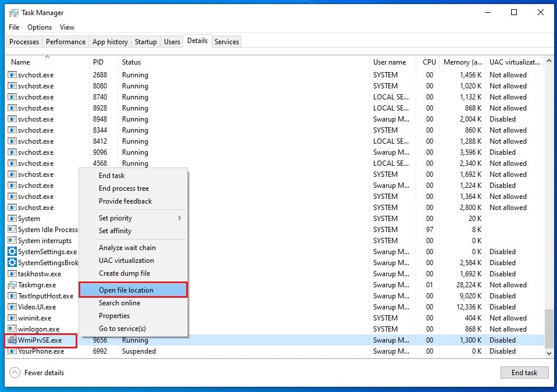Screen dimensions: 557x392
Task: Sort by the Name column header
Action: click(x=47, y=62)
